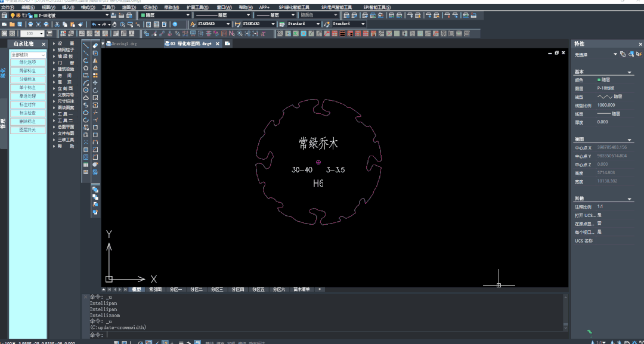This screenshot has width=644, height=344.
Task: Open the STANDARD dimension style dropdown
Action: click(259, 24)
